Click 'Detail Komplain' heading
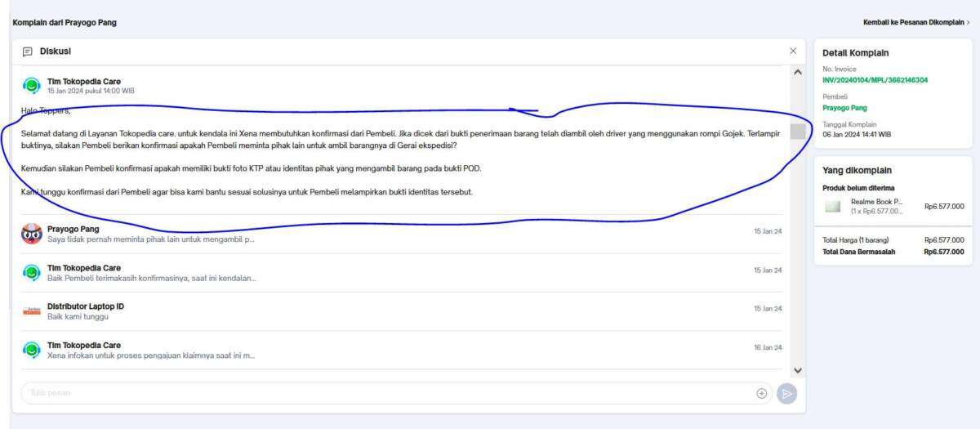Screen dimensions: 980x429 point(855,53)
